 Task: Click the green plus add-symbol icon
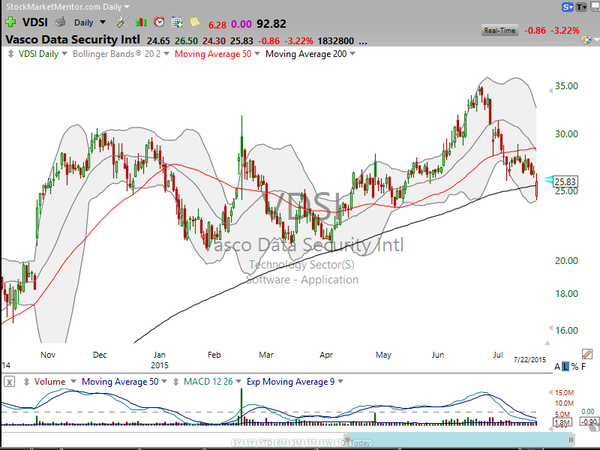[10, 22]
